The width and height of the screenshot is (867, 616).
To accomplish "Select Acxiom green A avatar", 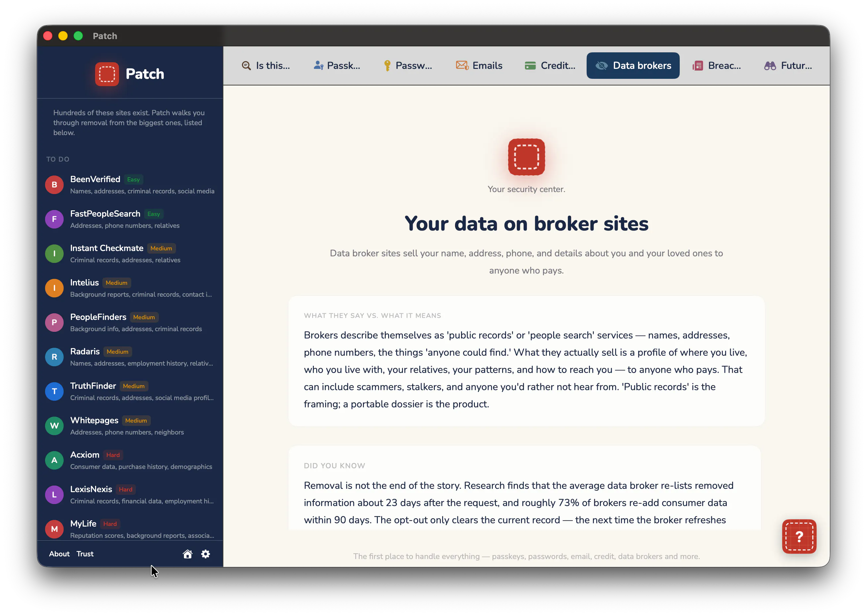I will click(54, 460).
